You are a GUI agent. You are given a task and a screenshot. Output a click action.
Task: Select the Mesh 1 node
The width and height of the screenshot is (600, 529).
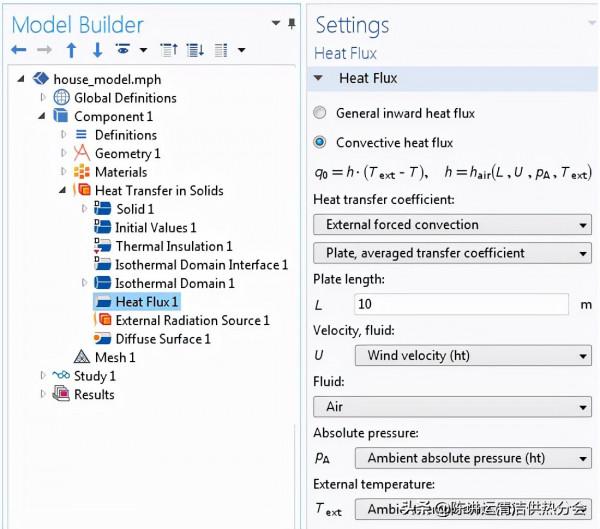click(x=114, y=358)
